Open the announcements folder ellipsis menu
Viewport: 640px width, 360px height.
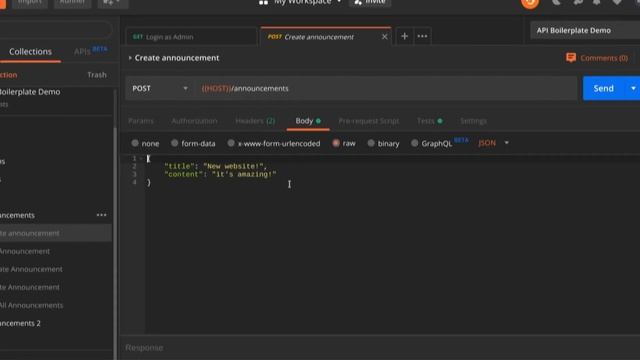[102, 215]
